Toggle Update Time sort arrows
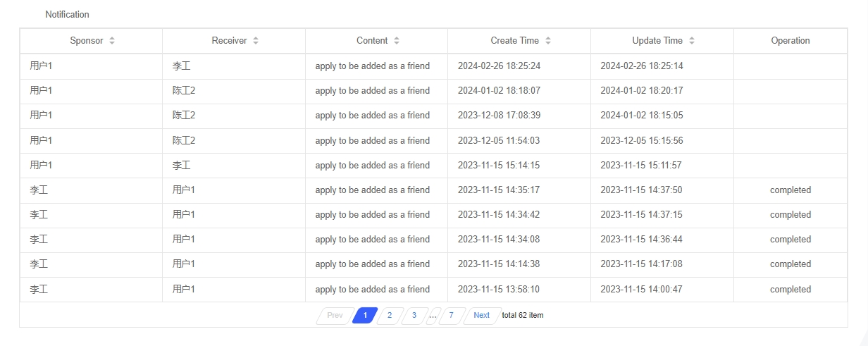Viewport: 868px width, 346px height. coord(692,41)
